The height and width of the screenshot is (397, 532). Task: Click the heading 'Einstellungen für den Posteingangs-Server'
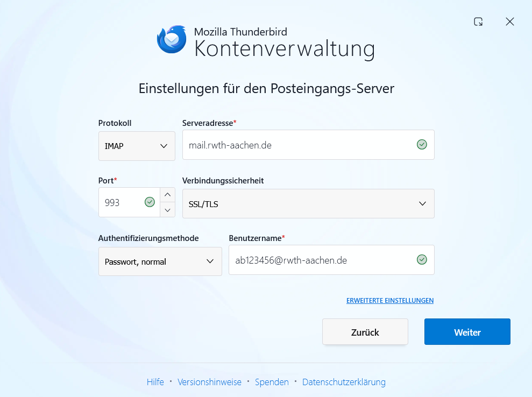266,89
